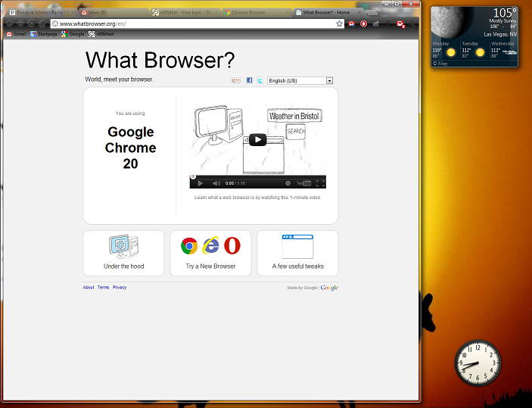
Task: Switch to the Pandora Internet Radio tab
Action: (x=41, y=13)
